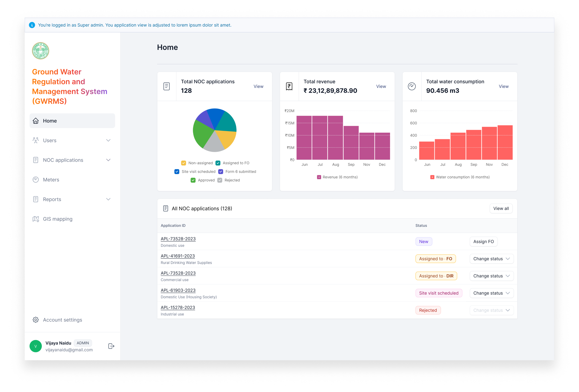Click the Revenue (6 months) legend swatch
579x392 pixels.
click(319, 177)
